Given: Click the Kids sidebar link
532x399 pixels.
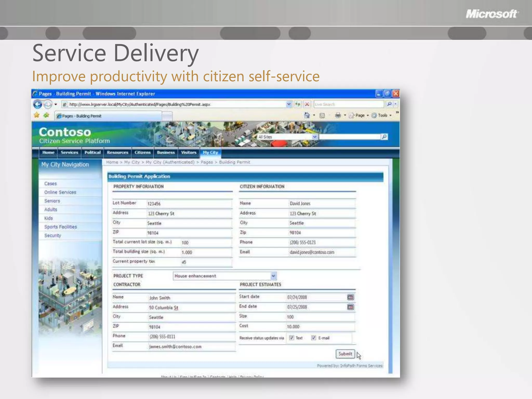Looking at the screenshot, I should click(49, 218).
